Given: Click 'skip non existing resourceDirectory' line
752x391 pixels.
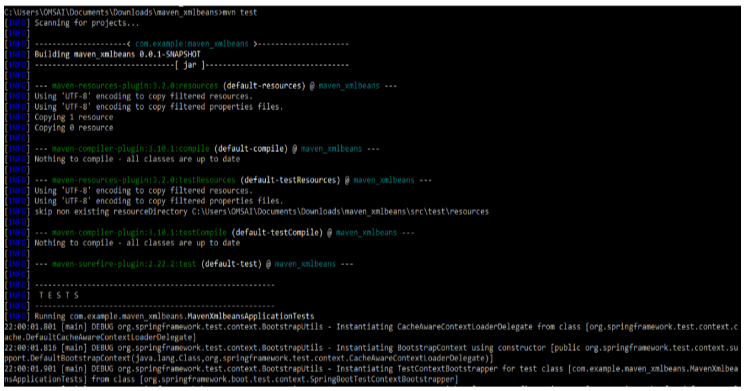Looking at the screenshot, I should tap(261, 212).
